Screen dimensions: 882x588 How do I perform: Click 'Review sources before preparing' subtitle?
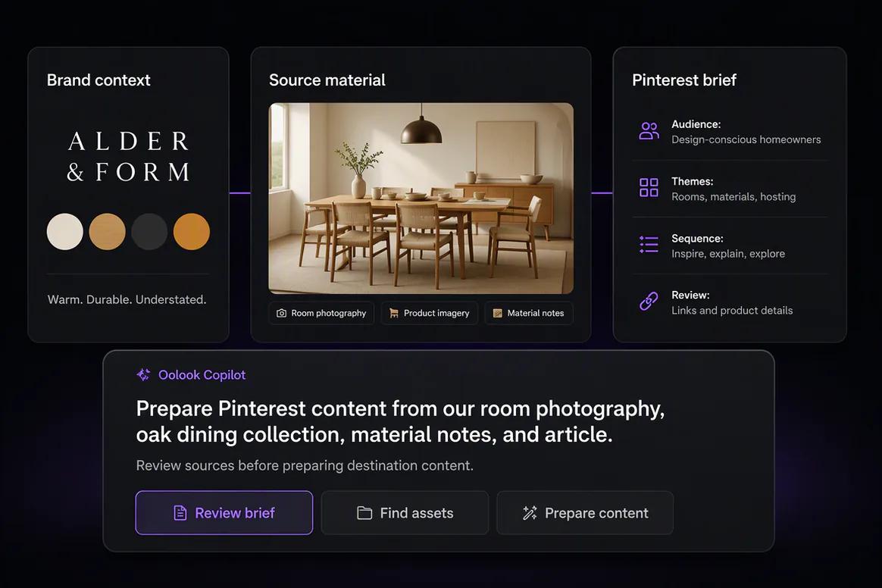tap(305, 466)
